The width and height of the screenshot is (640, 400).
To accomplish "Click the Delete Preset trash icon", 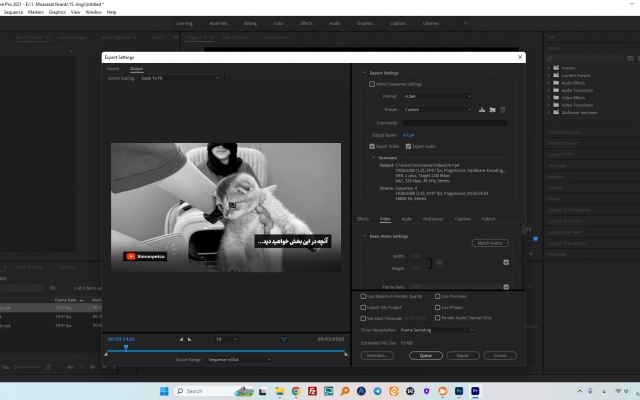I will 502,109.
